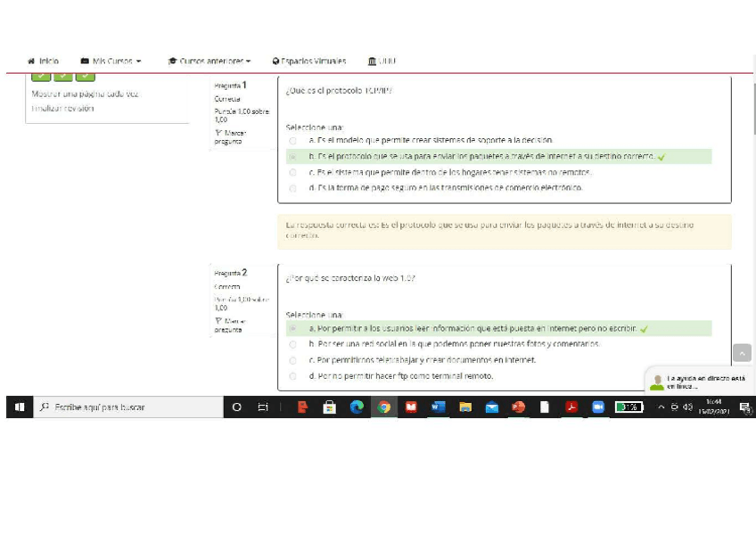Click the battery status indicator

pos(629,407)
